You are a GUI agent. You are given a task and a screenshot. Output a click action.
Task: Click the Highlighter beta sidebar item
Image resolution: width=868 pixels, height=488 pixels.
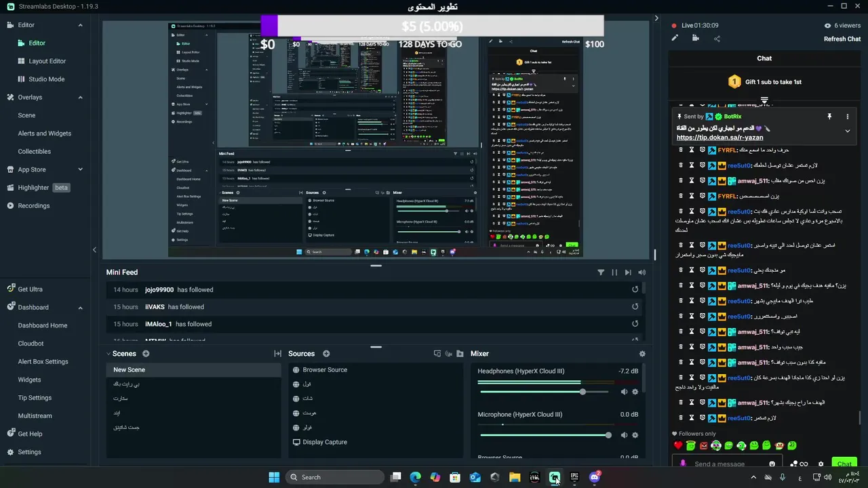(x=39, y=188)
